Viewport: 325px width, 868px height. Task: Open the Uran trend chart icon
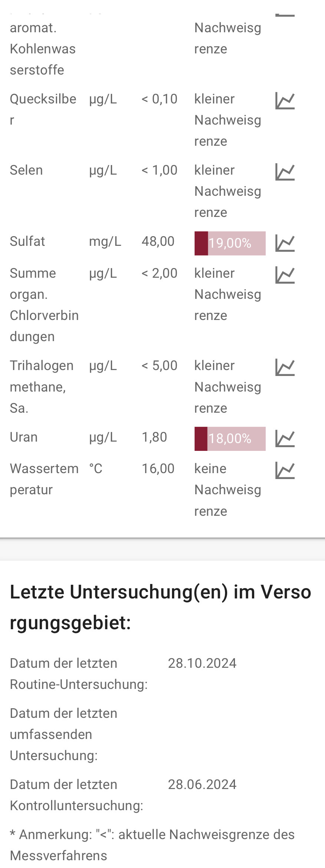click(x=285, y=439)
